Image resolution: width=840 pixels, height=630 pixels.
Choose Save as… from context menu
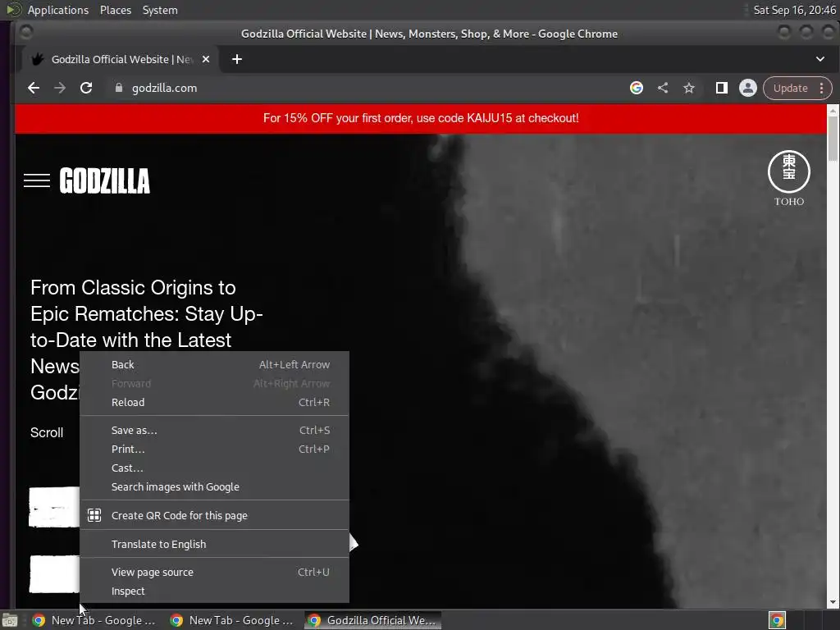(x=214, y=430)
